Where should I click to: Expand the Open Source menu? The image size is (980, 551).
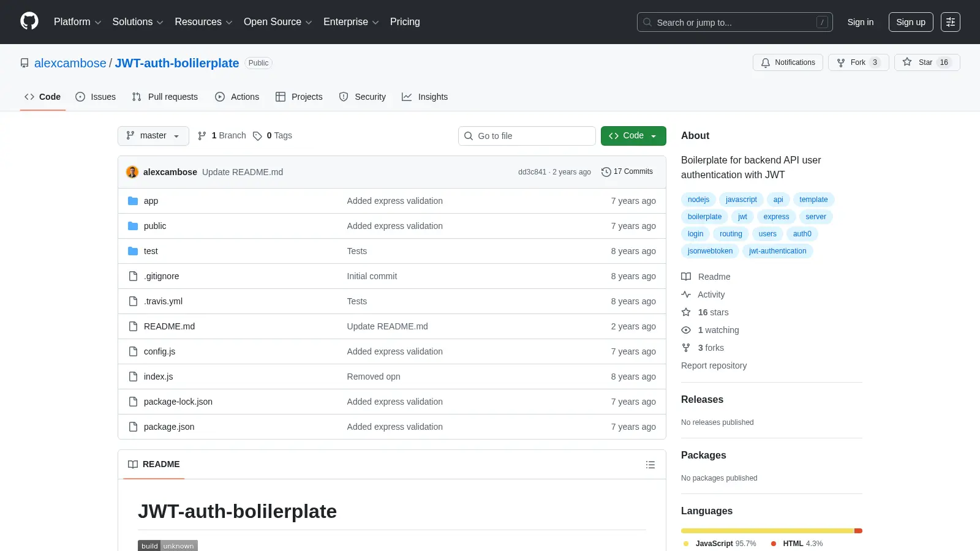point(278,22)
